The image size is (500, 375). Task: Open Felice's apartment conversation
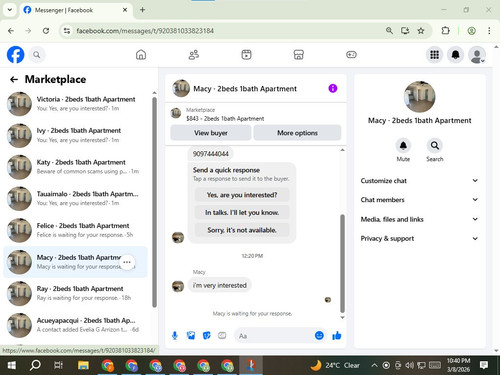(x=75, y=230)
